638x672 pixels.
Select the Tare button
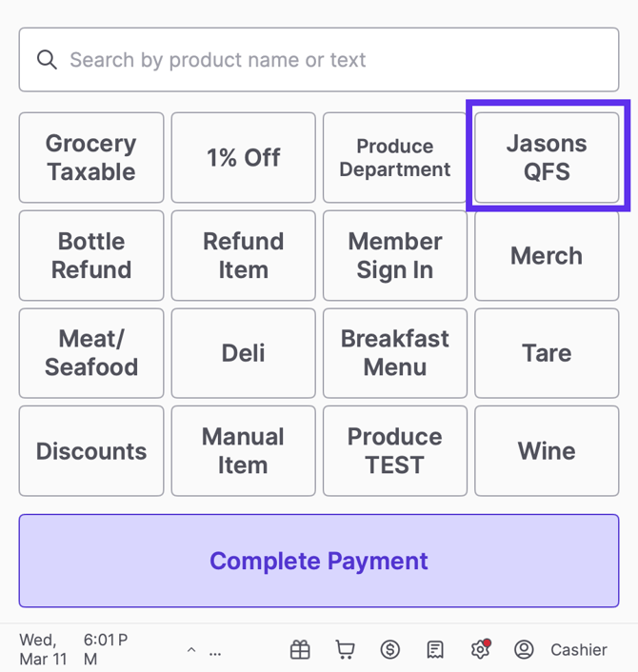pos(547,353)
